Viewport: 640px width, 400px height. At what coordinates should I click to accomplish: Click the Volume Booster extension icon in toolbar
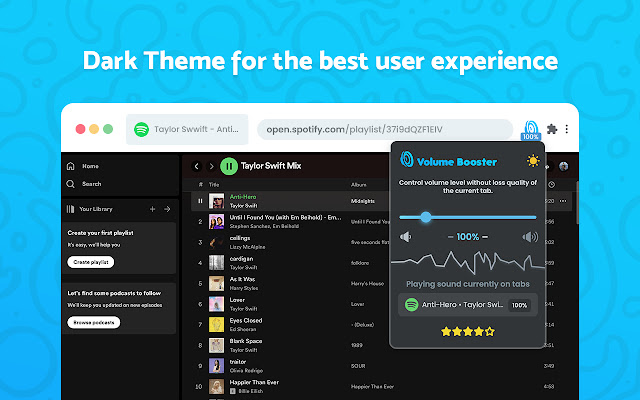(531, 130)
